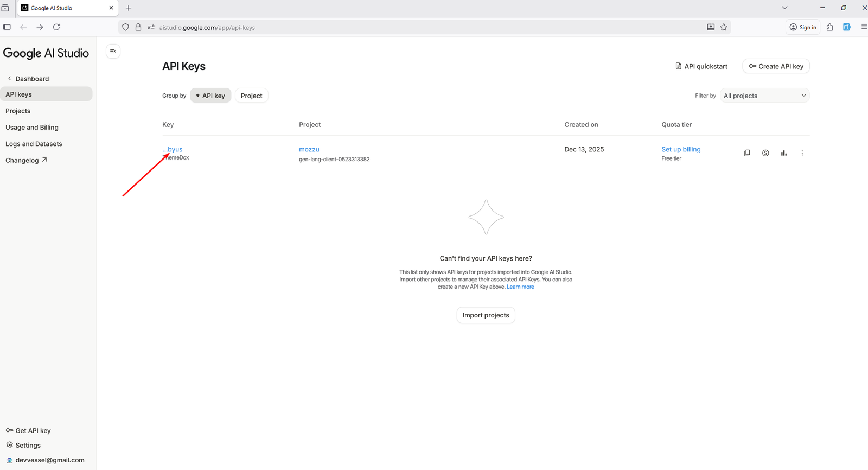Screen dimensions: 868x470
Task: Group keys by Project
Action: pyautogui.click(x=251, y=96)
